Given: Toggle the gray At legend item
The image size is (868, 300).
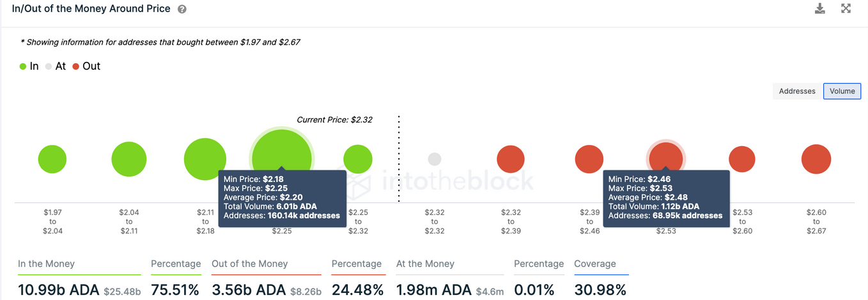Looking at the screenshot, I should point(56,66).
